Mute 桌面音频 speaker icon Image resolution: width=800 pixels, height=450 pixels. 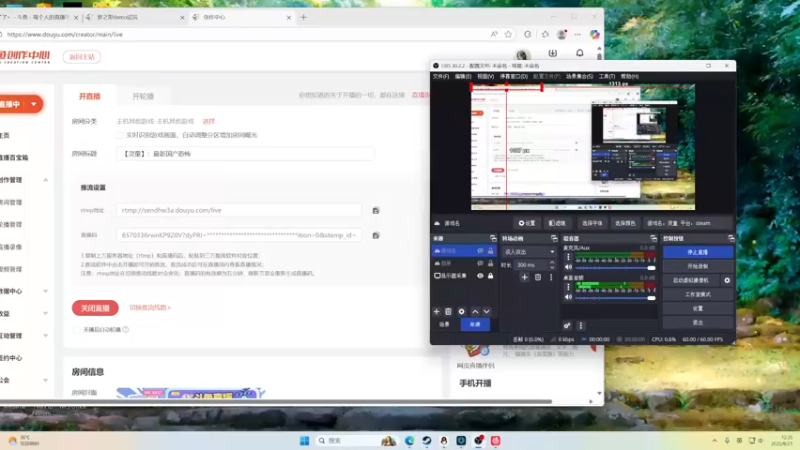tap(568, 297)
